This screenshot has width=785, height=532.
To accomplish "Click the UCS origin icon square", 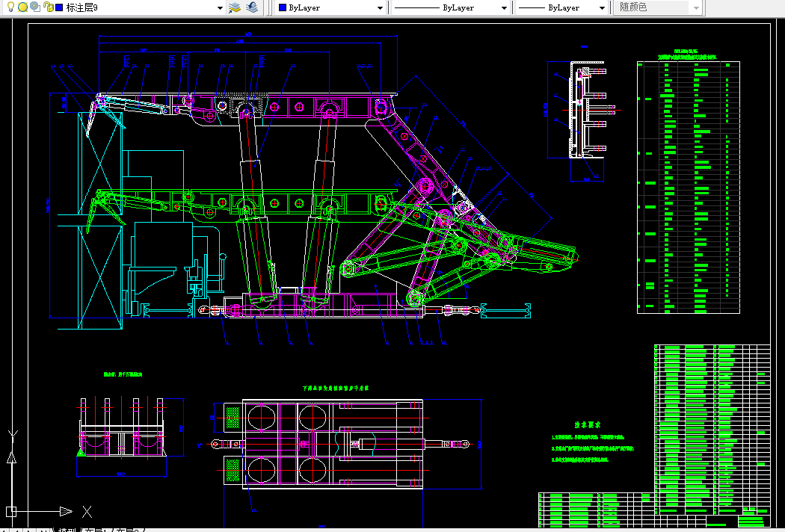I will coord(11,512).
